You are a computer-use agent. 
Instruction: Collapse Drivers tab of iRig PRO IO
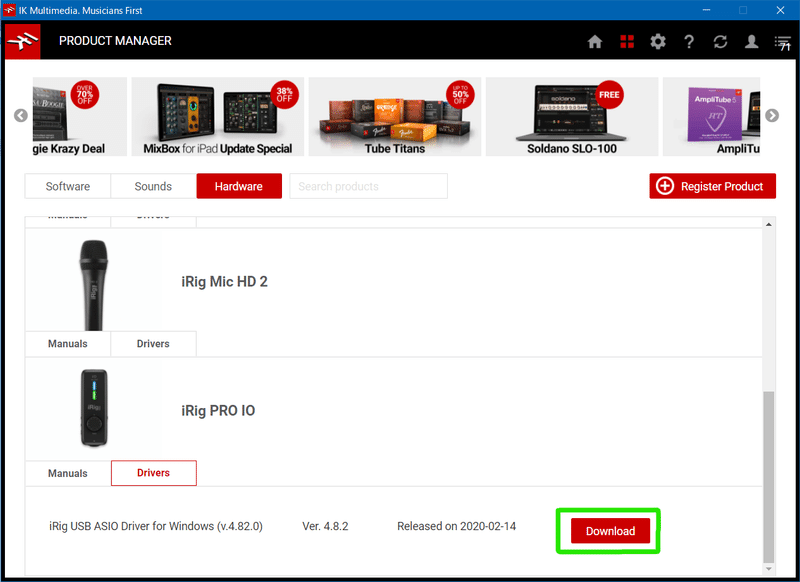click(154, 473)
